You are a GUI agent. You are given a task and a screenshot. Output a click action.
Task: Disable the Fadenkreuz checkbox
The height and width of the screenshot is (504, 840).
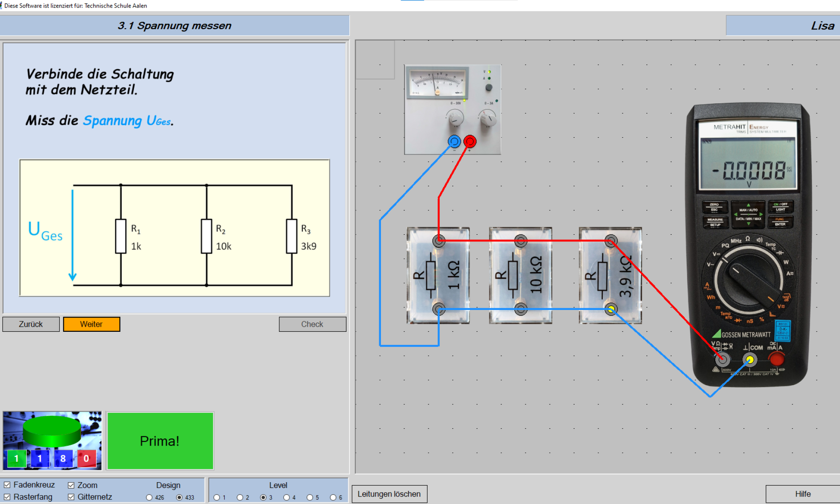pos(7,485)
